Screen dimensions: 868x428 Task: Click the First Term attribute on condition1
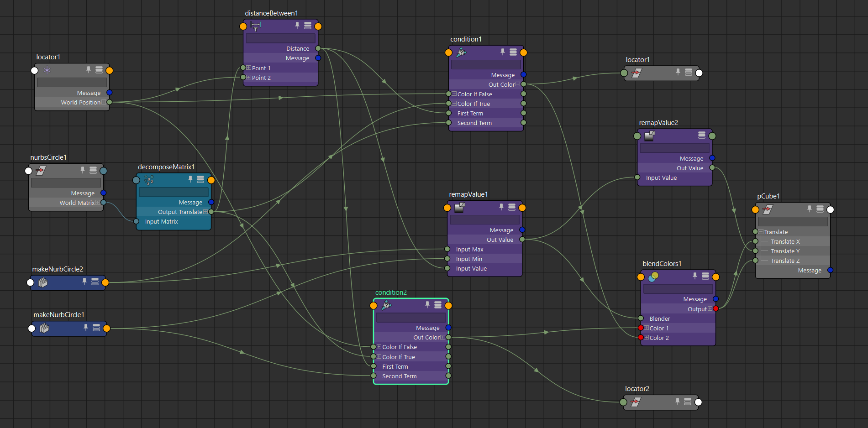pyautogui.click(x=486, y=113)
